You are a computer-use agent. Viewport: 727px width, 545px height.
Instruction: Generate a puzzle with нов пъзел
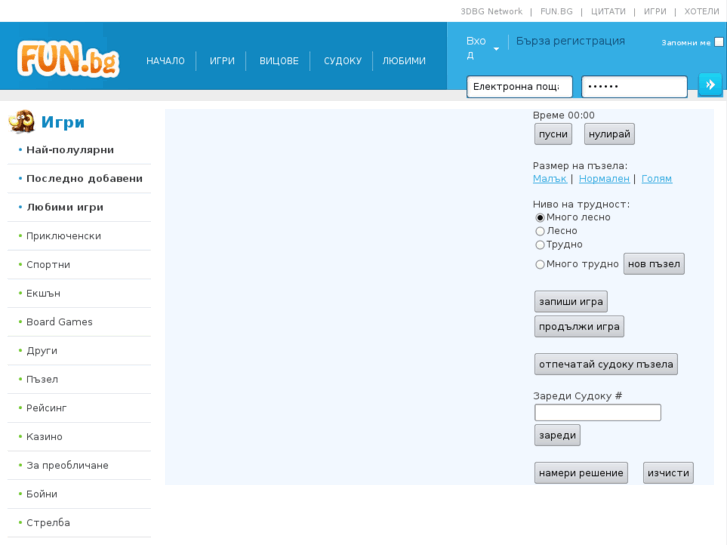point(654,264)
